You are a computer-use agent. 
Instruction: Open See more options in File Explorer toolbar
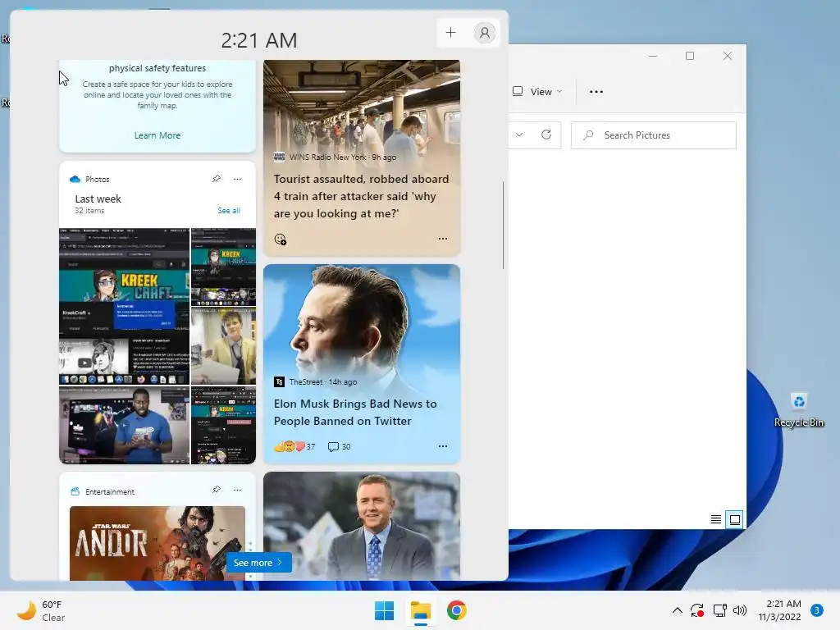[596, 92]
